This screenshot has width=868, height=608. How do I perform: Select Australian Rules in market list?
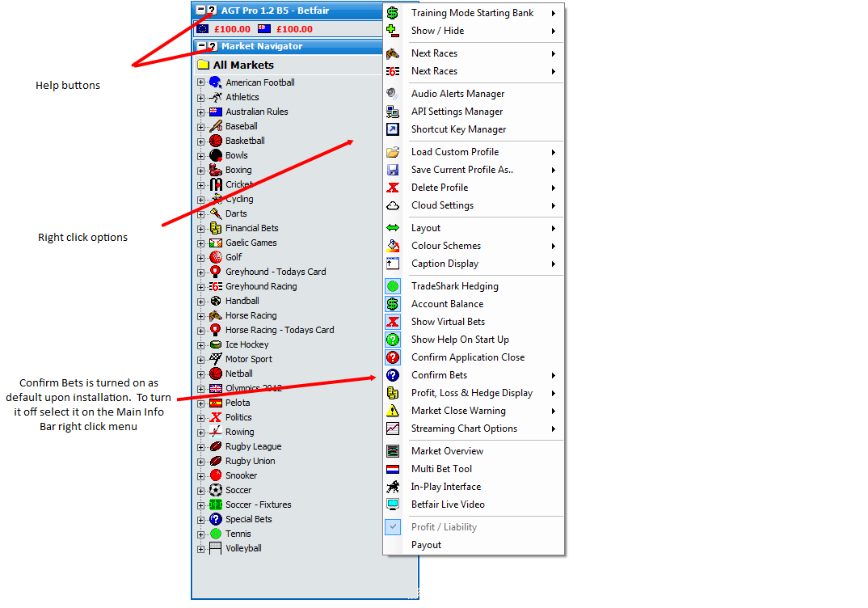[x=257, y=112]
